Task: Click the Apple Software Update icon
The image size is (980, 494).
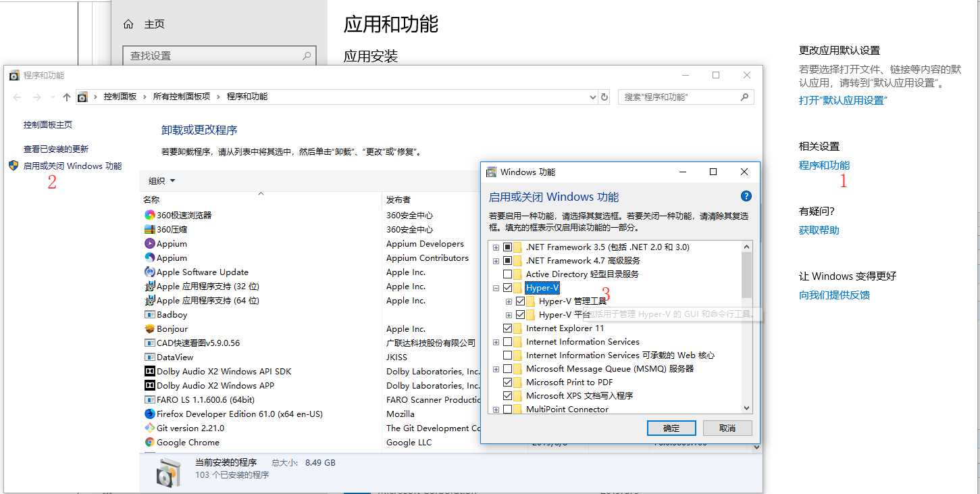Action: coord(150,272)
